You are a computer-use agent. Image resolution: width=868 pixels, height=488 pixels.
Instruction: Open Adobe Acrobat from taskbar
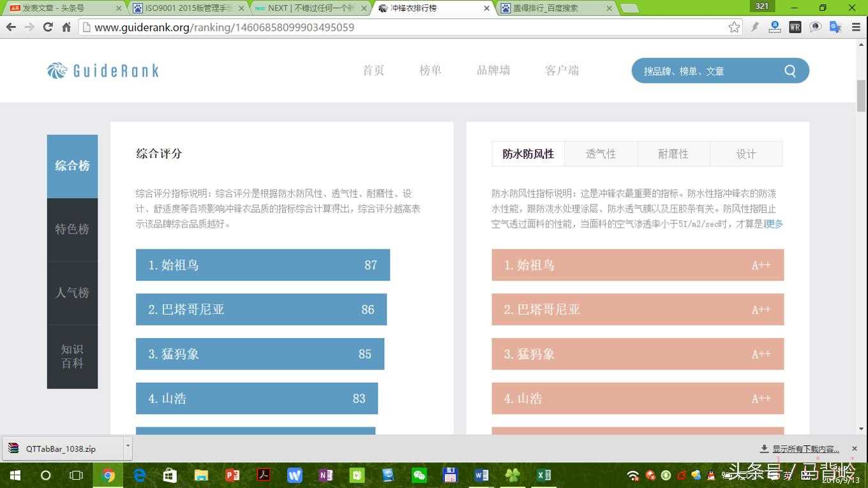pos(264,475)
